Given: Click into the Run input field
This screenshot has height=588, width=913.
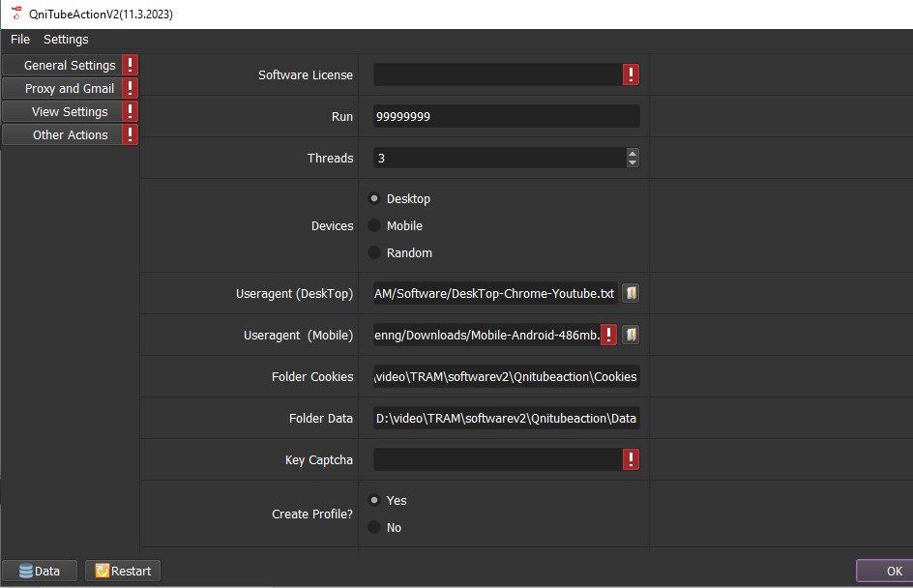Looking at the screenshot, I should click(506, 116).
